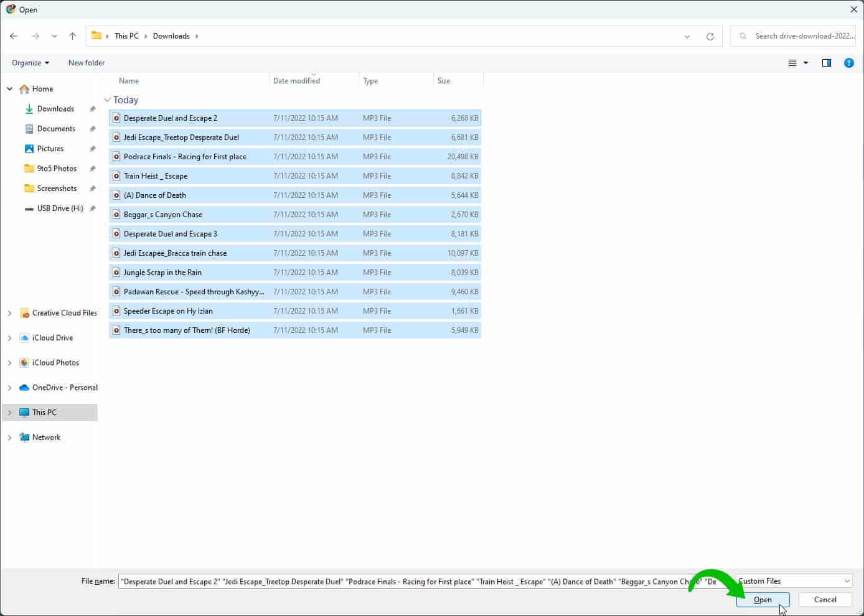
Task: Expand This PC in the sidebar
Action: (x=9, y=412)
